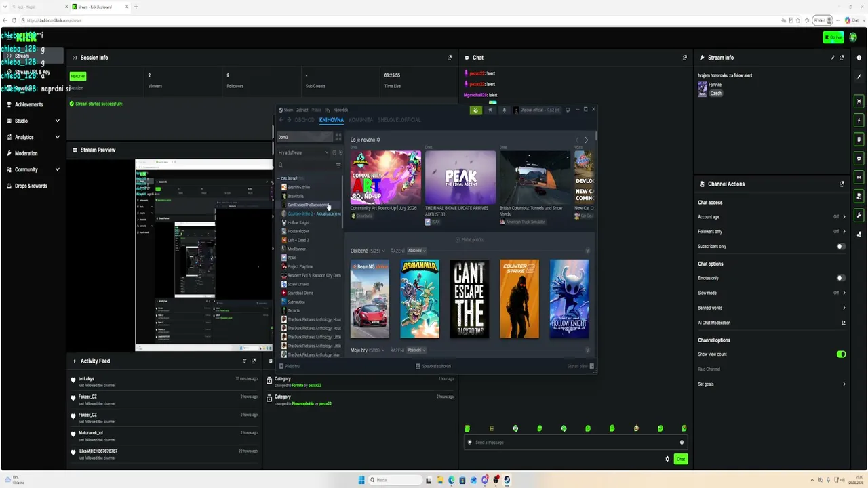This screenshot has width=868, height=488.
Task: Open the Zobrazit menu in Steam
Action: 302,110
